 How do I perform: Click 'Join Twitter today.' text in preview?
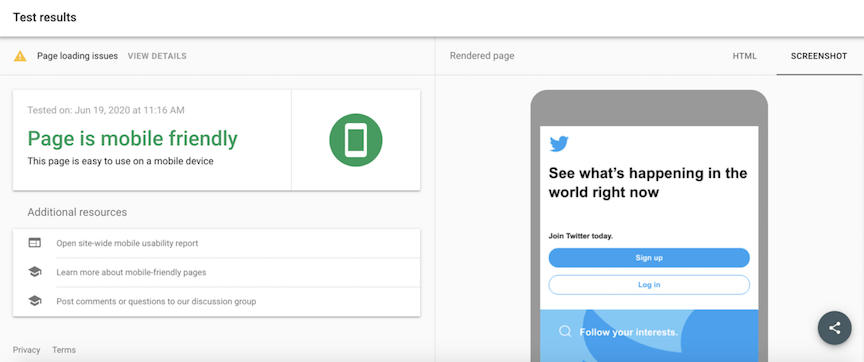click(581, 236)
